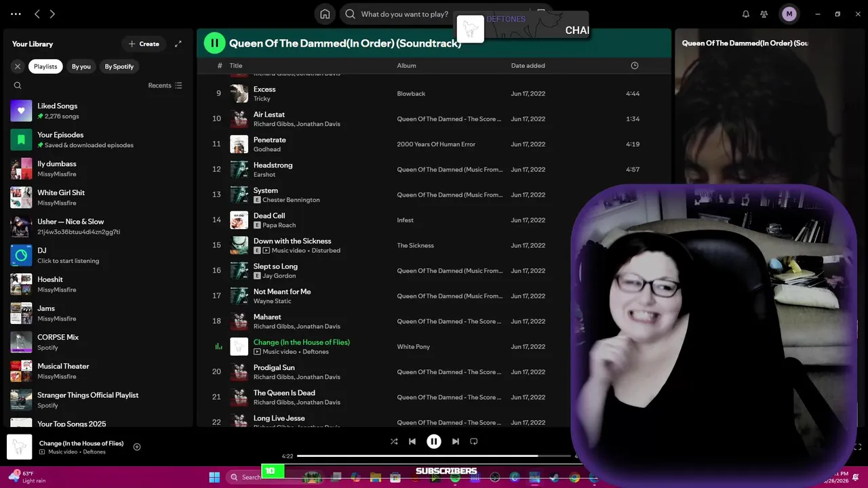This screenshot has height=488, width=868.
Task: Sort tracks by duration clock icon
Action: point(635,66)
